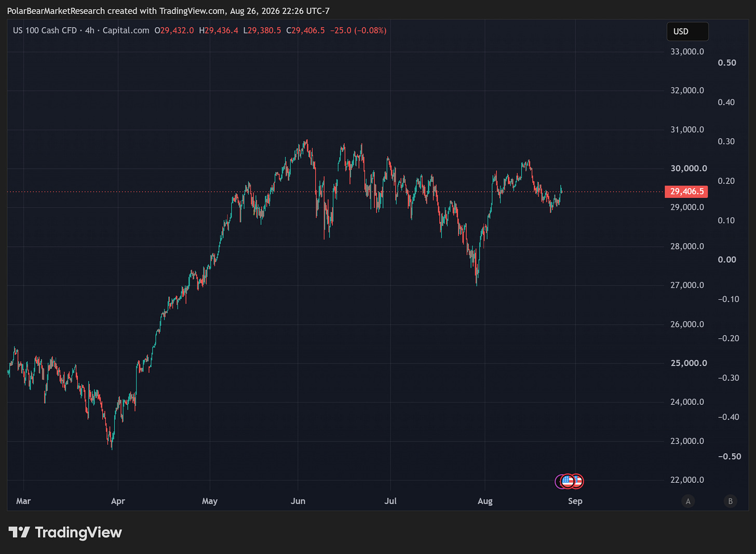This screenshot has width=756, height=554.
Task: Click the May label on the time axis
Action: (x=210, y=501)
